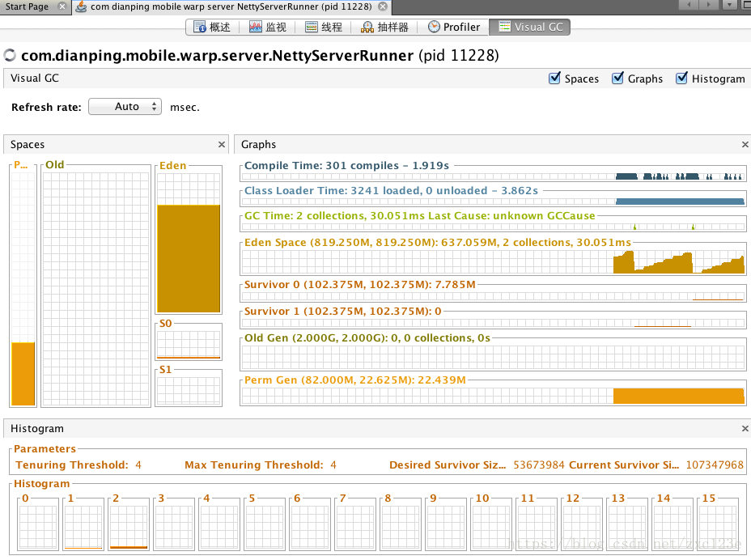Switch to the 监视 monitor tab

click(x=268, y=27)
